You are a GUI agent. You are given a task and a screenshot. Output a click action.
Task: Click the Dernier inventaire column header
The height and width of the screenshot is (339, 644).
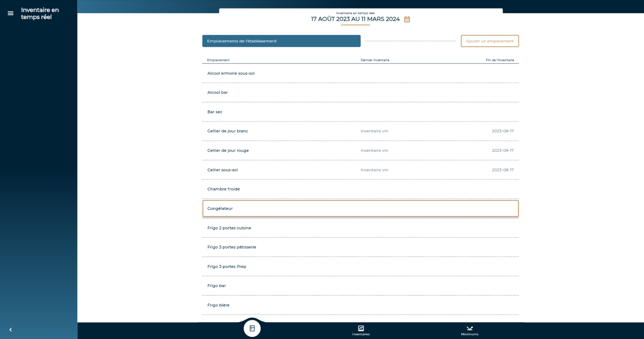[x=375, y=60]
